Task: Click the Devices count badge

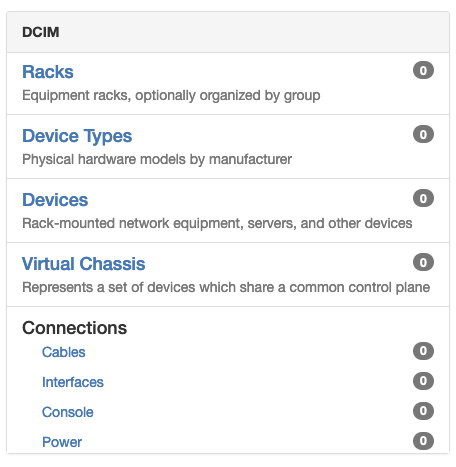Action: 423,198
